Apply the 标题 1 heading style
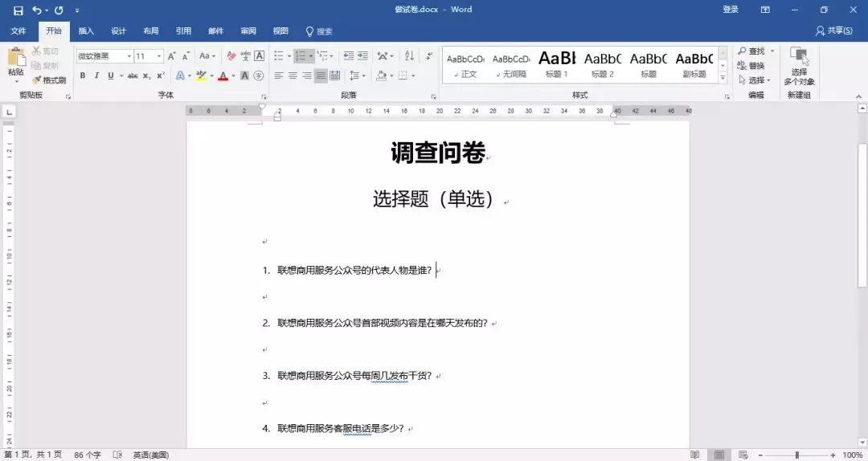 tap(558, 64)
